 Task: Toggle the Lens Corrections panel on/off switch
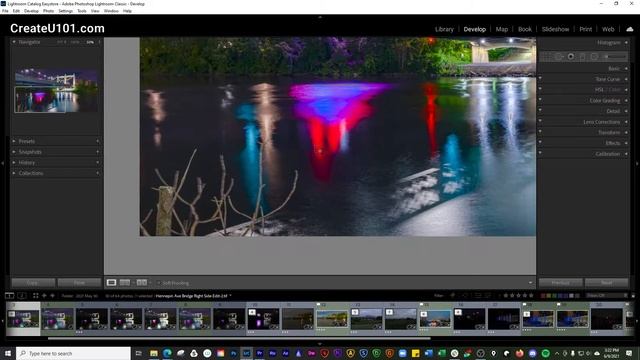(540, 121)
